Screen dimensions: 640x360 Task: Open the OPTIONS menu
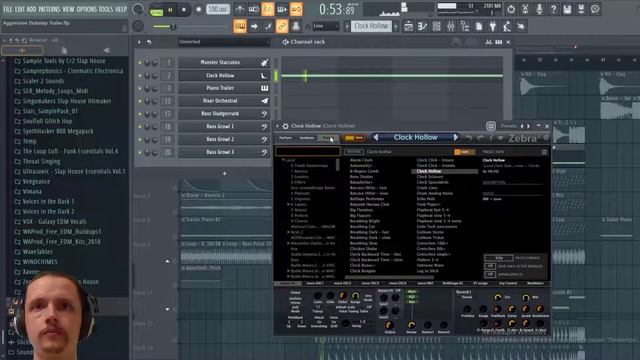pyautogui.click(x=87, y=9)
